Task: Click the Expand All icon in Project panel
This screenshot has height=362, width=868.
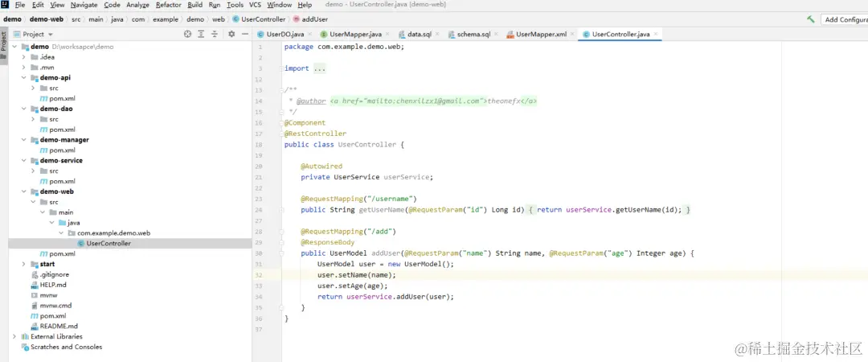Action: point(202,34)
